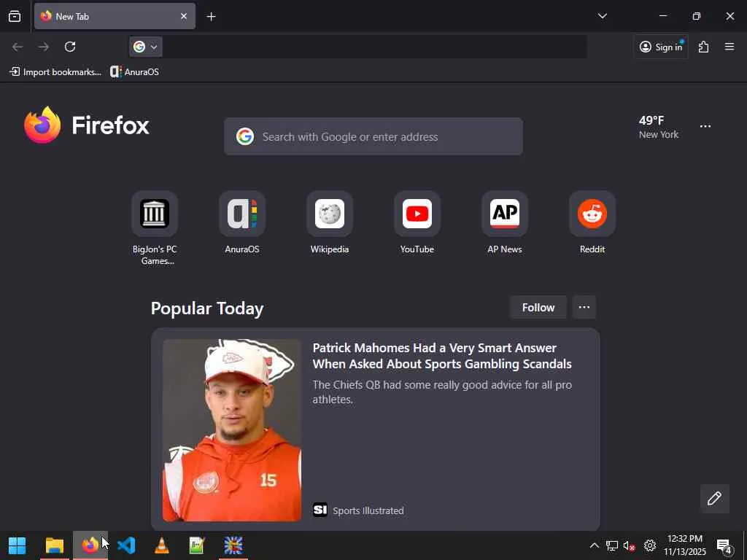Viewport: 747px width, 560px height.
Task: Open the 49°F New York weather widget
Action: tap(659, 127)
